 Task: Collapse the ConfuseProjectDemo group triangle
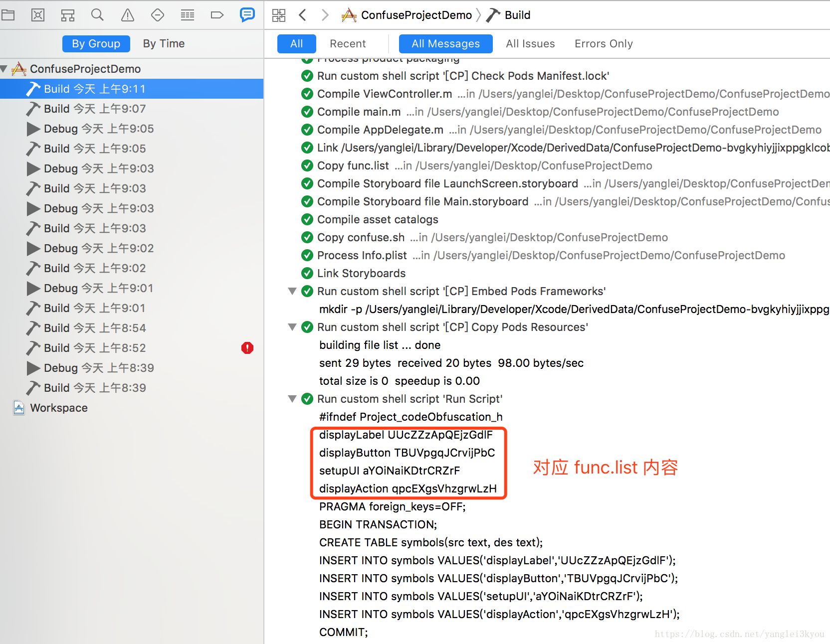pyautogui.click(x=4, y=69)
